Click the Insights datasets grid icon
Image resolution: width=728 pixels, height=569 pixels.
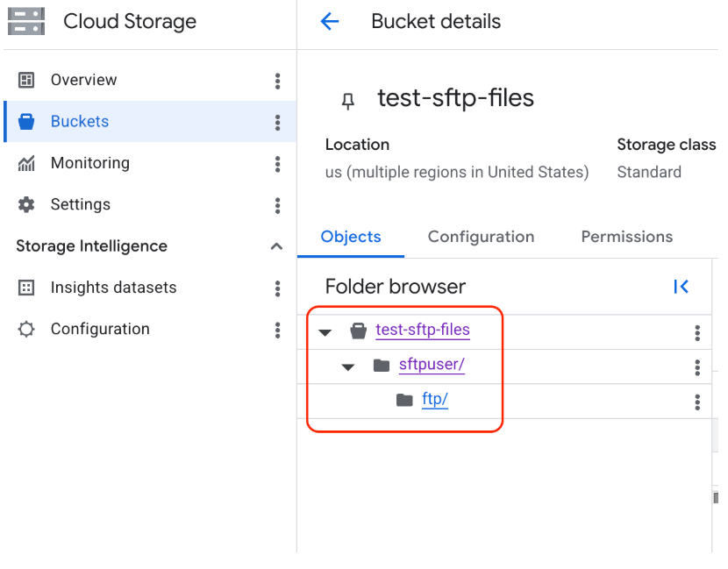(x=26, y=288)
